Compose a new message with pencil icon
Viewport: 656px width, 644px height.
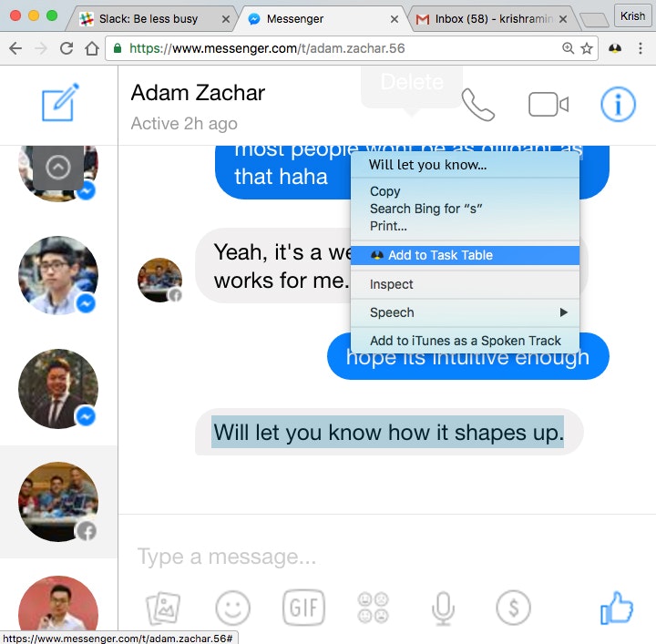point(60,103)
